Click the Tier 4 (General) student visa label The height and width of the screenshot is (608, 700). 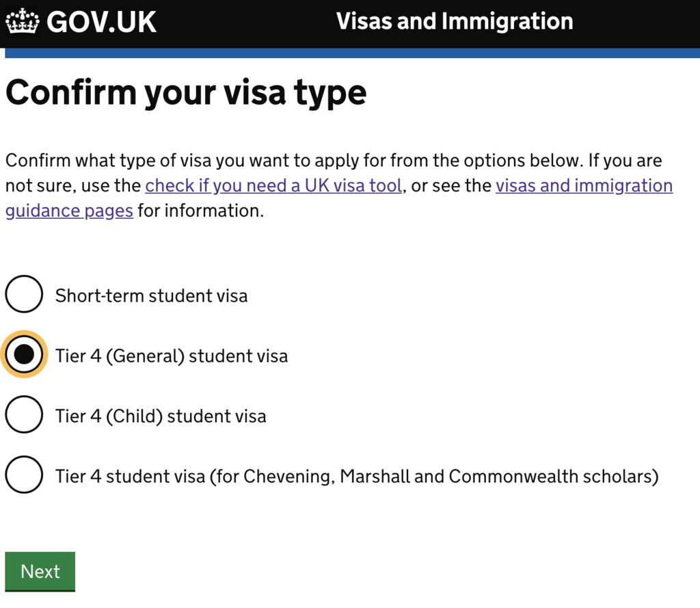click(170, 355)
